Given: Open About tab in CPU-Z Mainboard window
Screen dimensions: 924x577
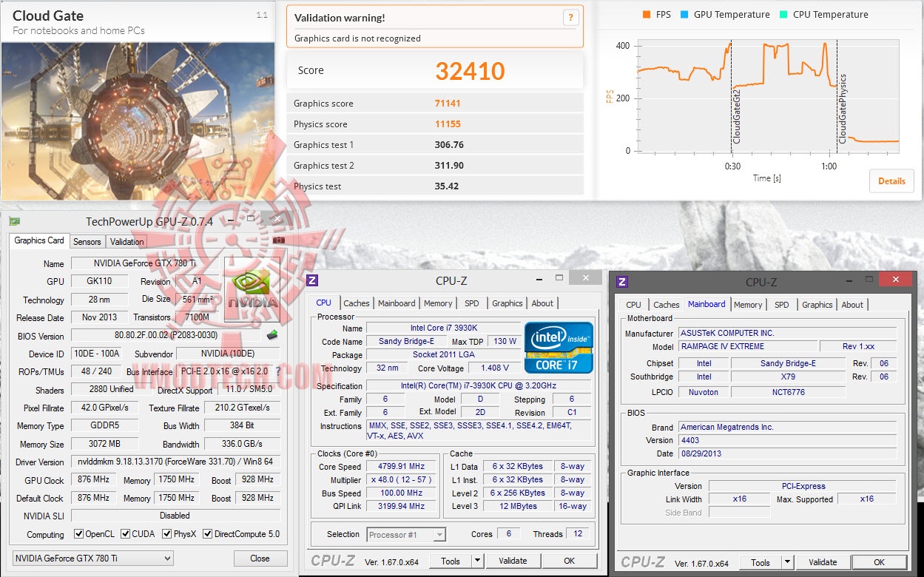Looking at the screenshot, I should point(852,305).
